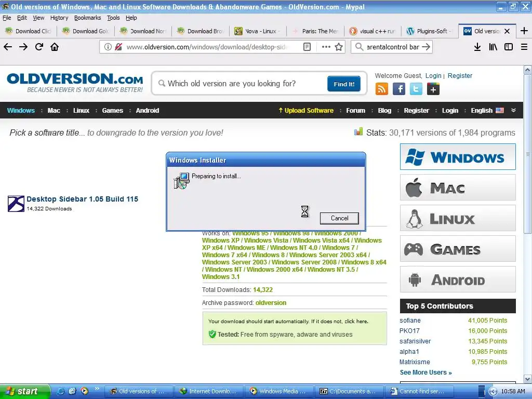The width and height of the screenshot is (532, 399).
Task: Open the Edit menu
Action: [22, 18]
